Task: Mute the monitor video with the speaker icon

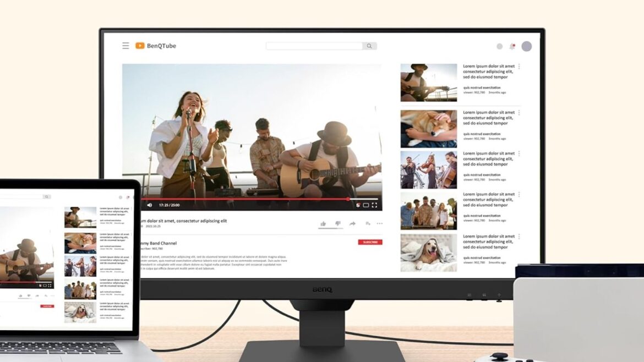Action: point(150,205)
